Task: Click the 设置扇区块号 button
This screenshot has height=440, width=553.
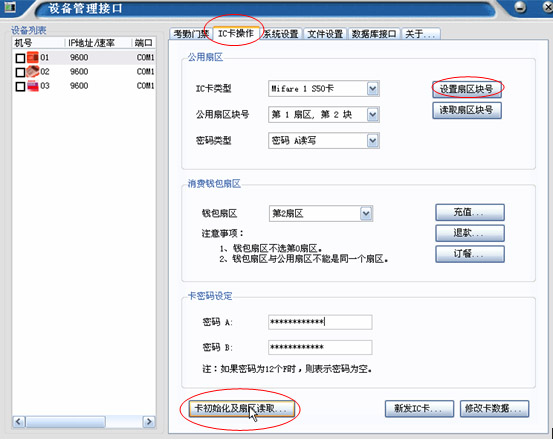Action: point(467,89)
